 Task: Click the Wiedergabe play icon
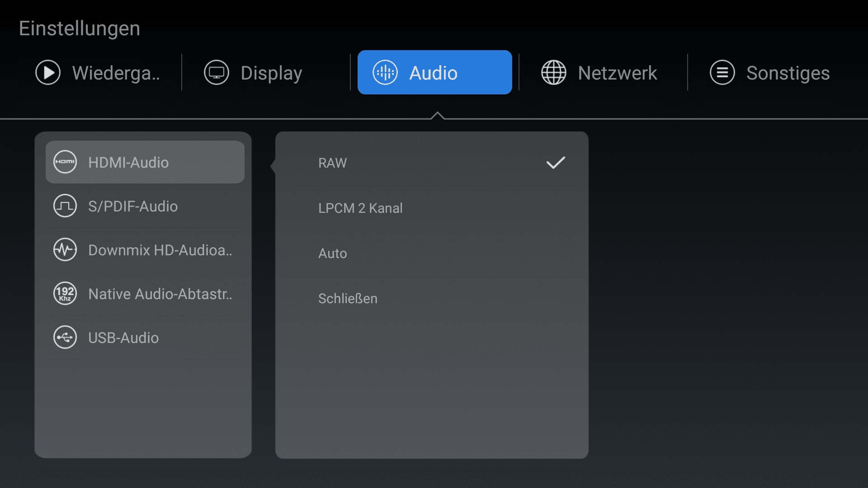coord(48,73)
